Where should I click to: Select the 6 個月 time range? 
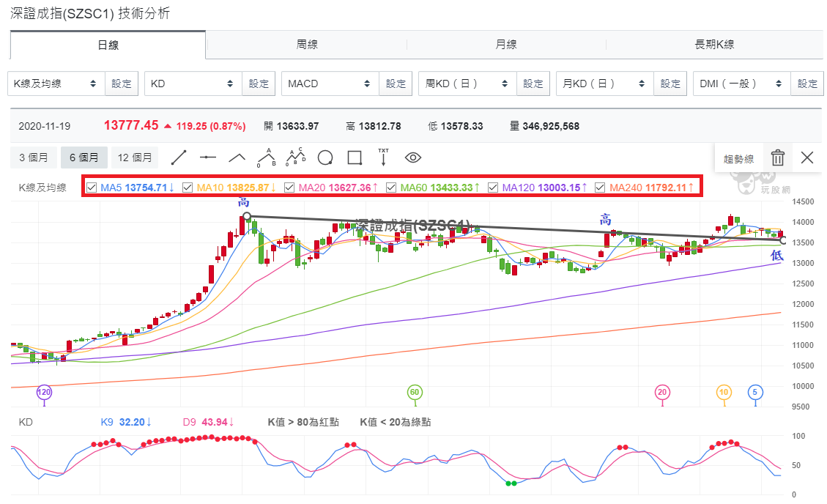pos(84,157)
